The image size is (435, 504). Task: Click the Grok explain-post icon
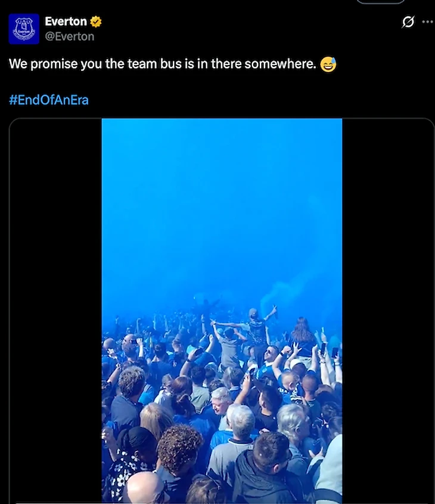[x=408, y=22]
